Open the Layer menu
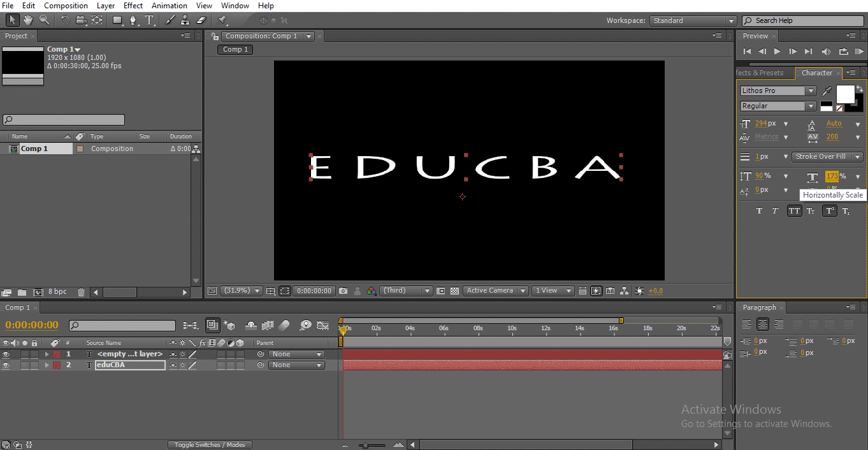The width and height of the screenshot is (868, 450). pos(106,6)
